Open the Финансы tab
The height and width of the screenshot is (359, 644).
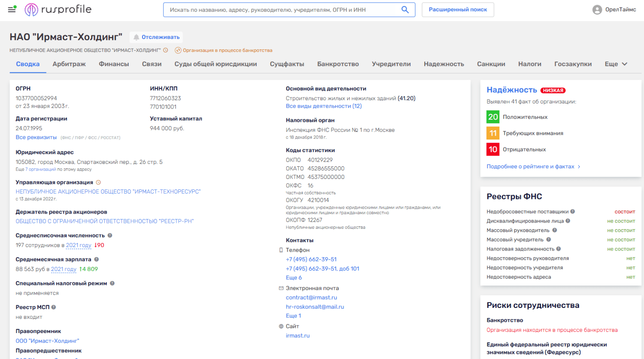point(114,64)
